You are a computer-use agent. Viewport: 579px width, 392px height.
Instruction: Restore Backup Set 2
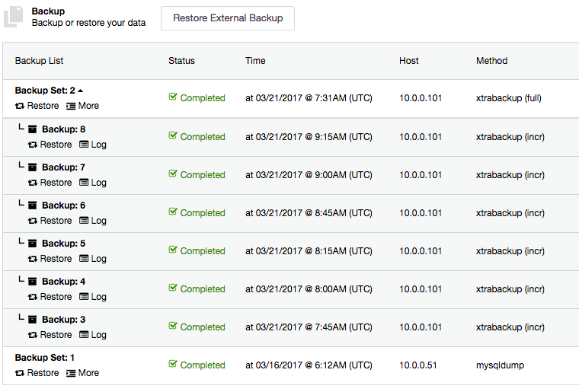pyautogui.click(x=37, y=106)
